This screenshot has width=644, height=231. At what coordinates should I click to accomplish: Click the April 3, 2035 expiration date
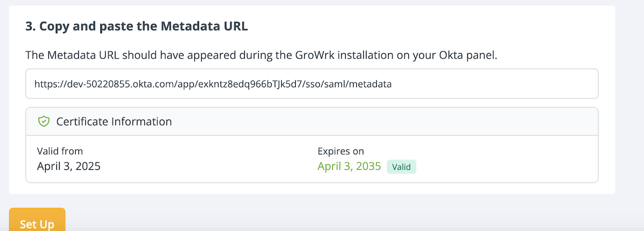pos(349,166)
